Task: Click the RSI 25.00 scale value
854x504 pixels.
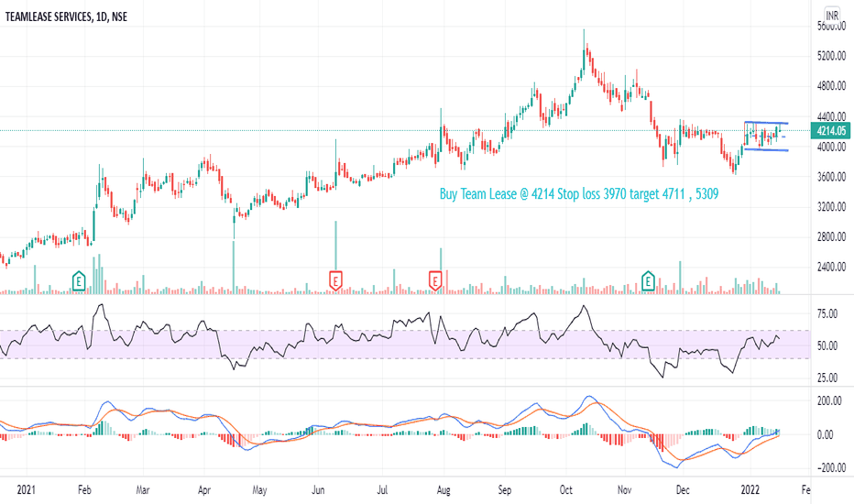Action: click(x=827, y=378)
